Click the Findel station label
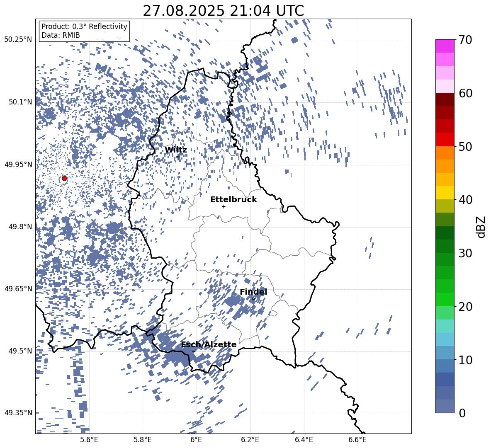Screen dimensions: 491x448 pos(253,292)
